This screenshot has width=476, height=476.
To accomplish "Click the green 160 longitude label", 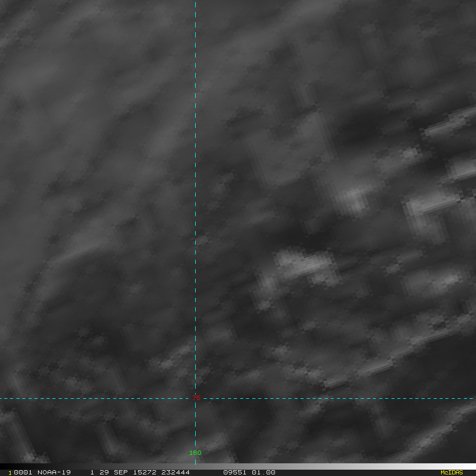I will [x=196, y=453].
